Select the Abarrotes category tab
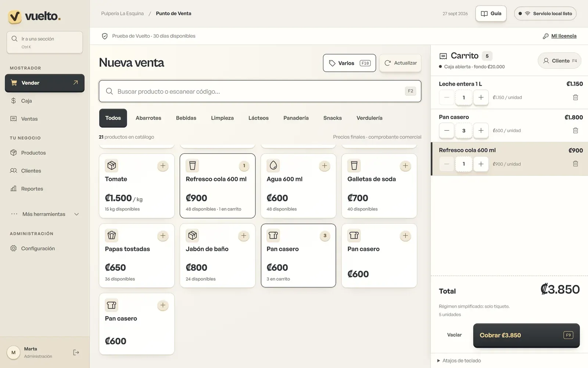The width and height of the screenshot is (588, 368). tap(148, 118)
